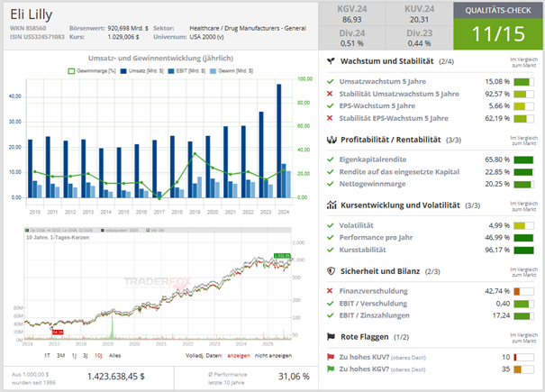Switch chart range to 3M

point(62,356)
